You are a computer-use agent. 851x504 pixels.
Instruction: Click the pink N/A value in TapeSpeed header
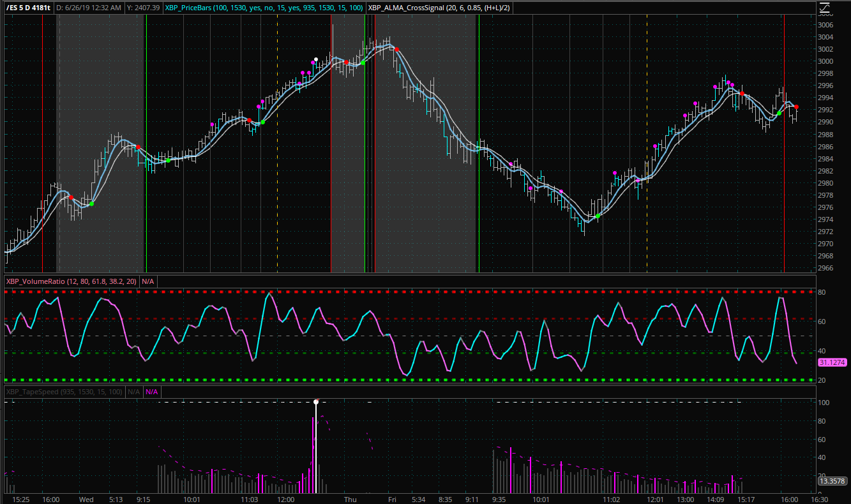point(151,392)
